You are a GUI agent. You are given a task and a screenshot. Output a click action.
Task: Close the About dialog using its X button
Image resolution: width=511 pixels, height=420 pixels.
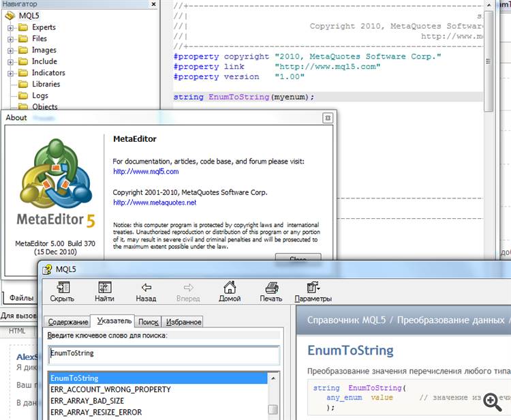click(328, 118)
